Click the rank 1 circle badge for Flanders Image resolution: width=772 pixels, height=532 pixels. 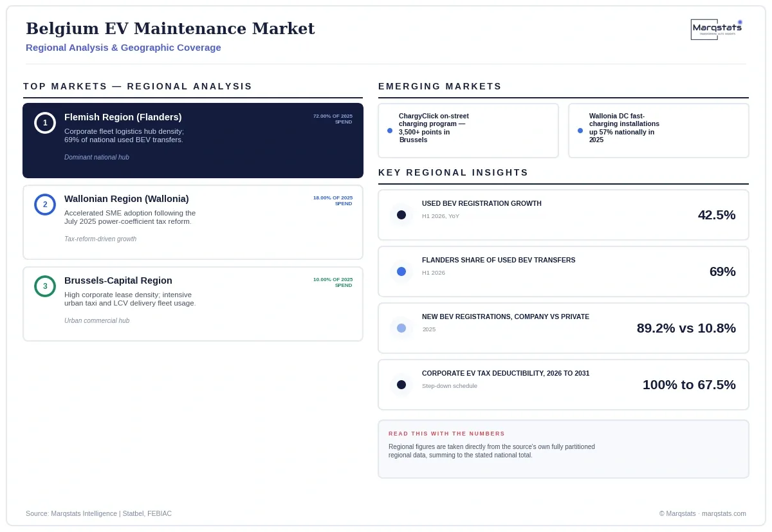pos(45,123)
